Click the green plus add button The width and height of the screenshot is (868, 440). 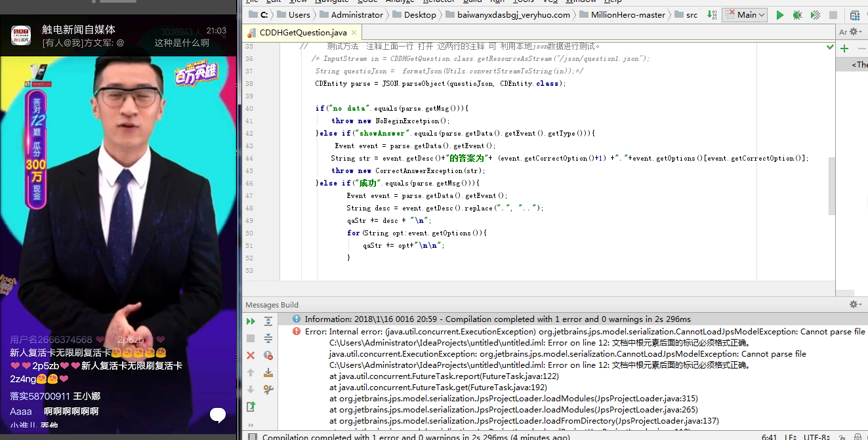844,49
